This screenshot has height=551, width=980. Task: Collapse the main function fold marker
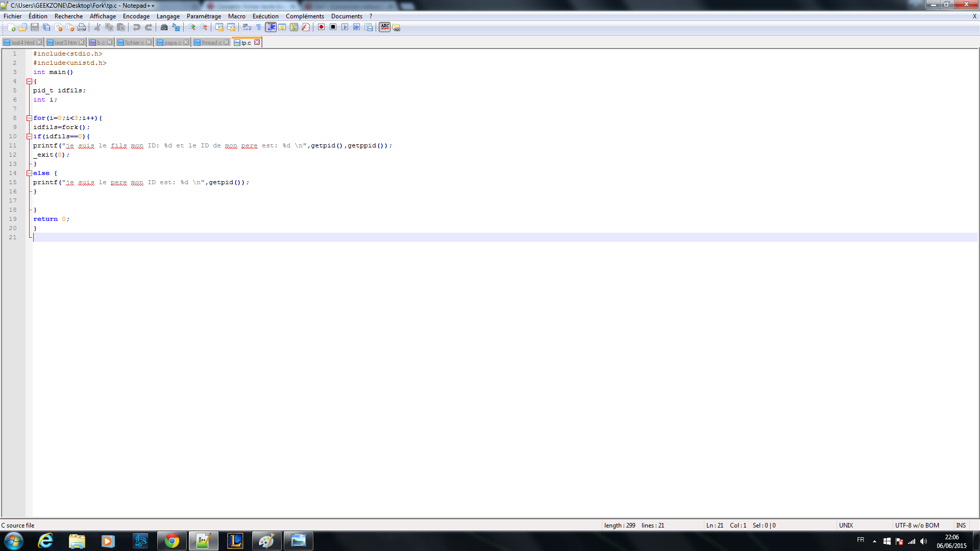[x=29, y=82]
